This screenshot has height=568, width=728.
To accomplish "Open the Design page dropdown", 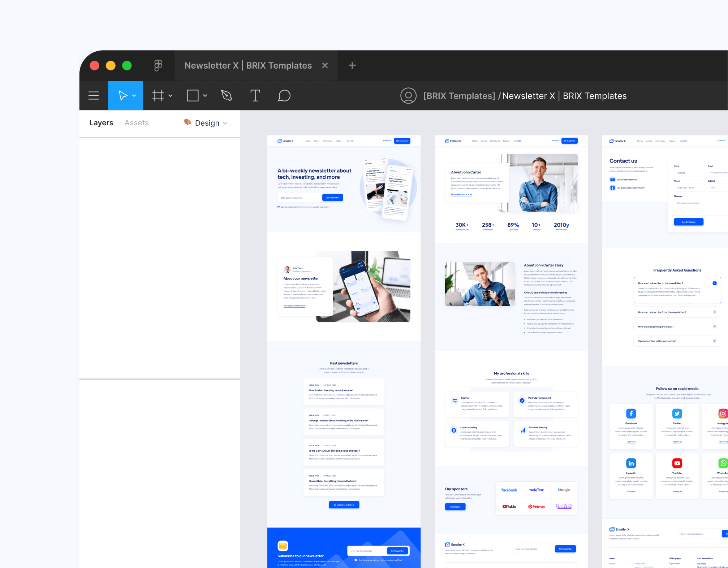I will pos(206,123).
